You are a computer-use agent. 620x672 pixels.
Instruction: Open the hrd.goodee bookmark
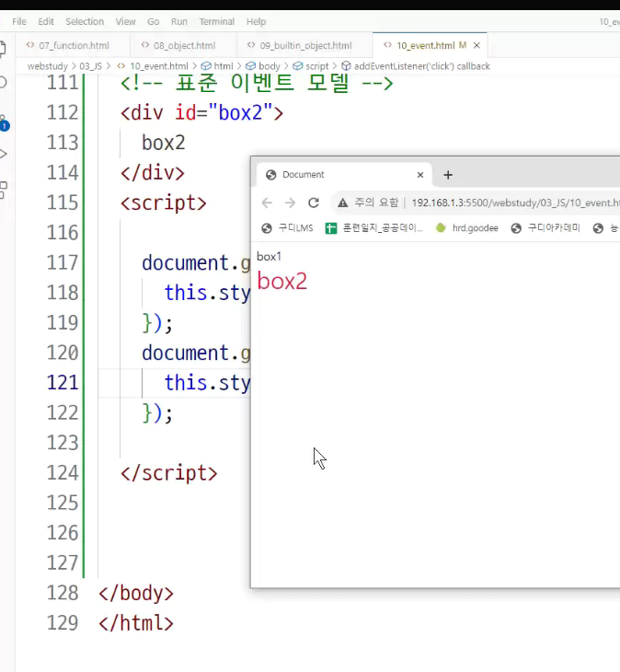[x=466, y=228]
